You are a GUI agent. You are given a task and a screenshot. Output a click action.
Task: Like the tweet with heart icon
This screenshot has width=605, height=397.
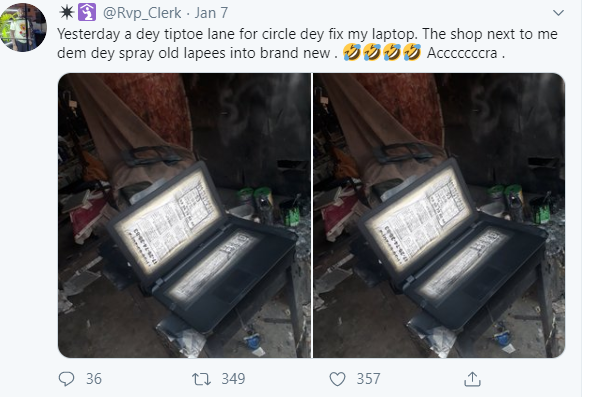[x=337, y=379]
